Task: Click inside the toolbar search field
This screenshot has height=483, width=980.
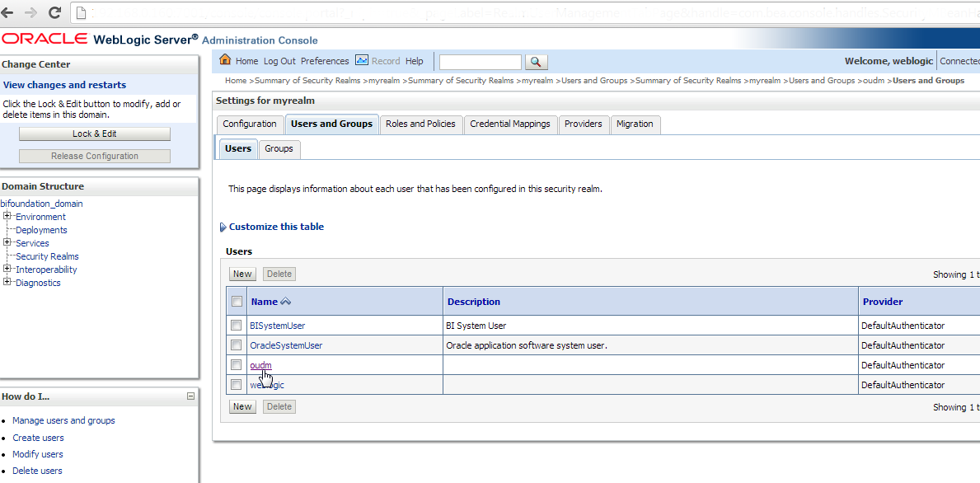Action: pos(480,62)
